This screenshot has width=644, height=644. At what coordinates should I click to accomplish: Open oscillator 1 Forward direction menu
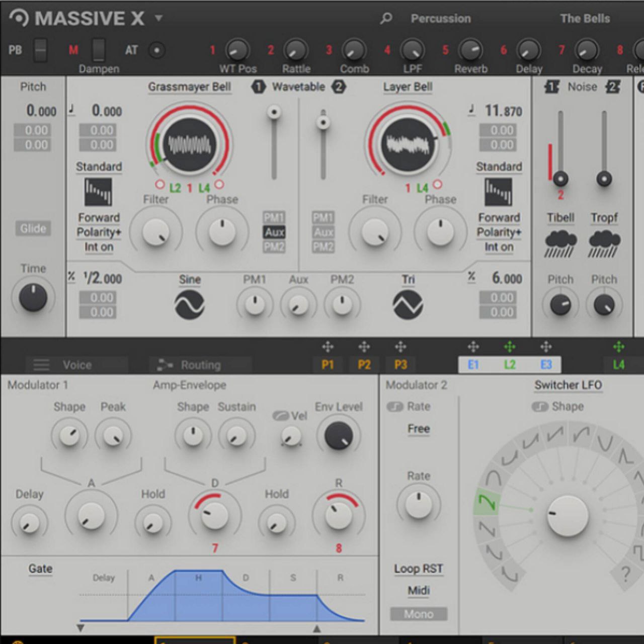[99, 218]
